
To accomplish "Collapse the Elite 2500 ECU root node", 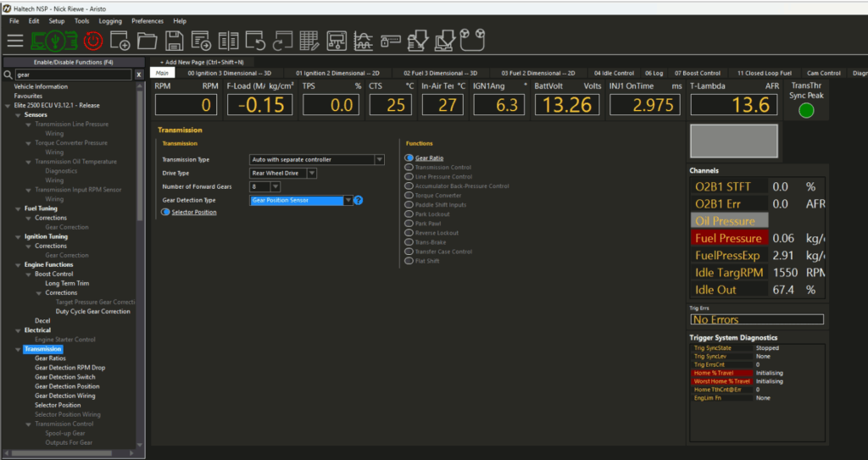I will 8,106.
